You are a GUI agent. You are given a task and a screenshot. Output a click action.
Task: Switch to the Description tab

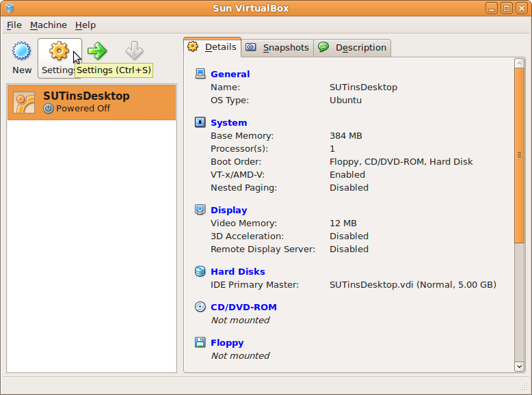(x=353, y=47)
